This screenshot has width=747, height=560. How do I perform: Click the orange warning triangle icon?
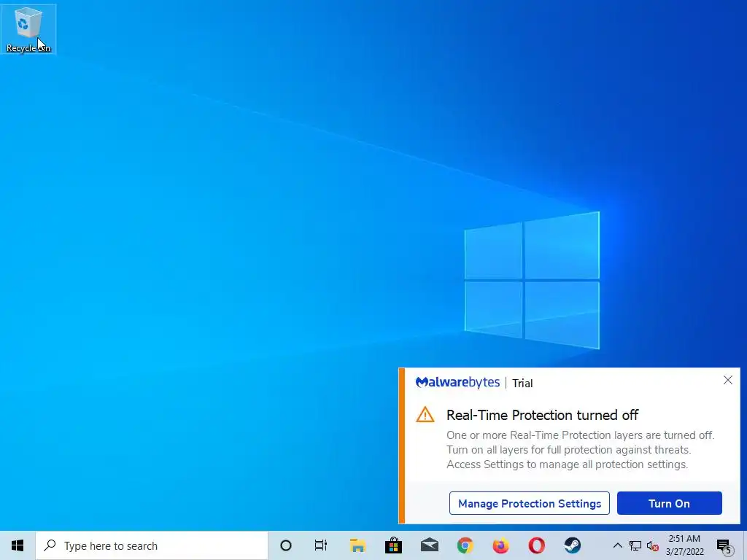tap(425, 415)
